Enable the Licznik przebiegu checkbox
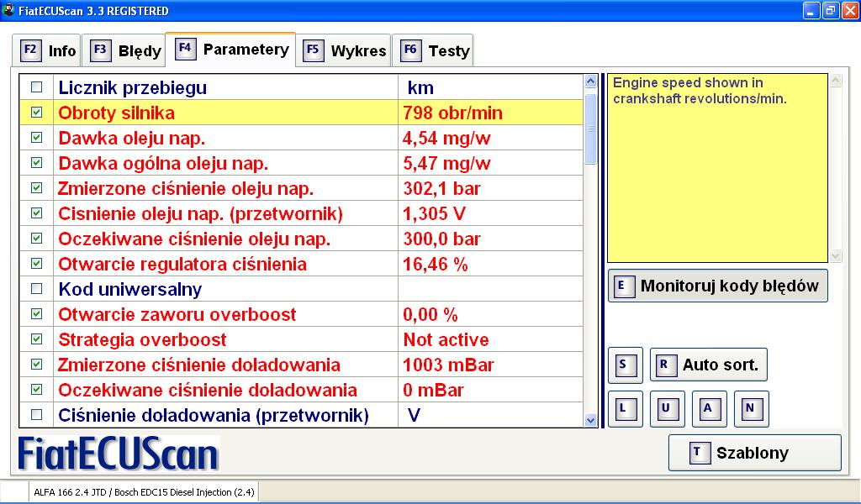Image resolution: width=861 pixels, height=504 pixels. tap(37, 87)
